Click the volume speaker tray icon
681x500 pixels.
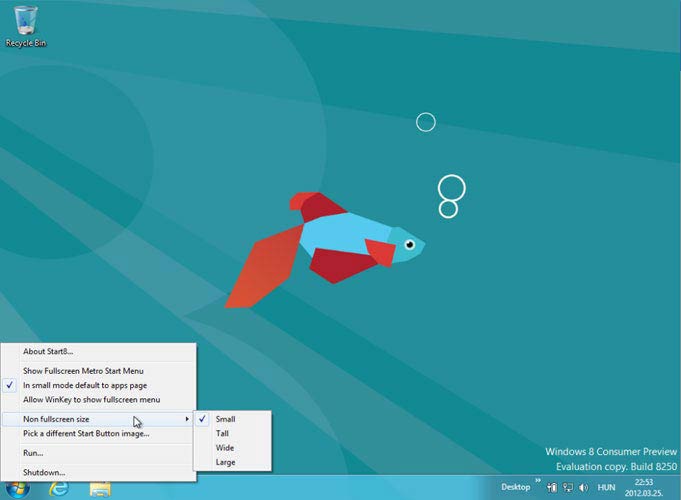pos(583,487)
